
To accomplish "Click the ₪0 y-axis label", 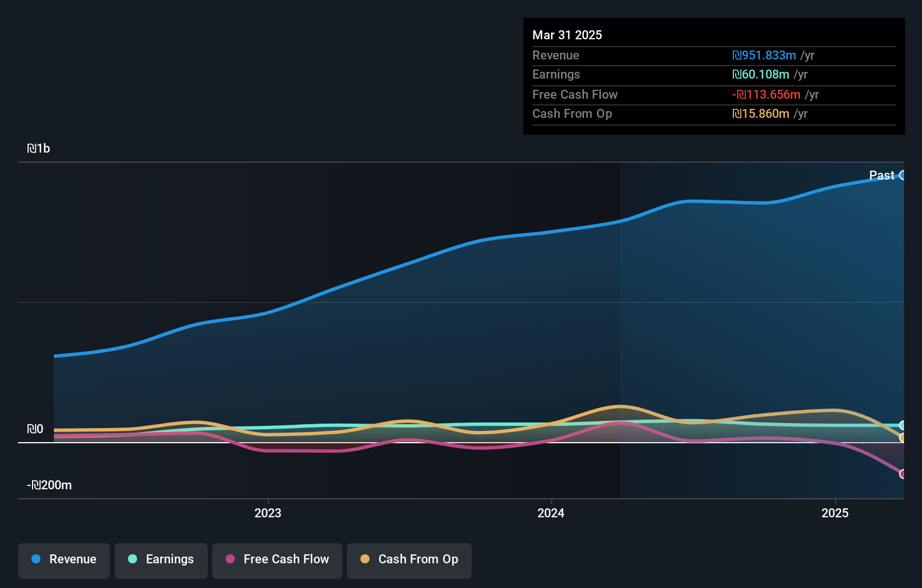I will [x=35, y=429].
